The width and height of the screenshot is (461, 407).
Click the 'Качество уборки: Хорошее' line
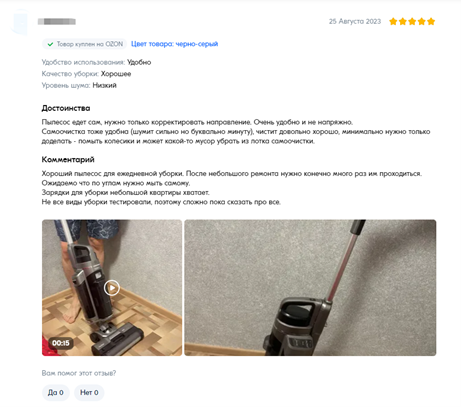(86, 74)
